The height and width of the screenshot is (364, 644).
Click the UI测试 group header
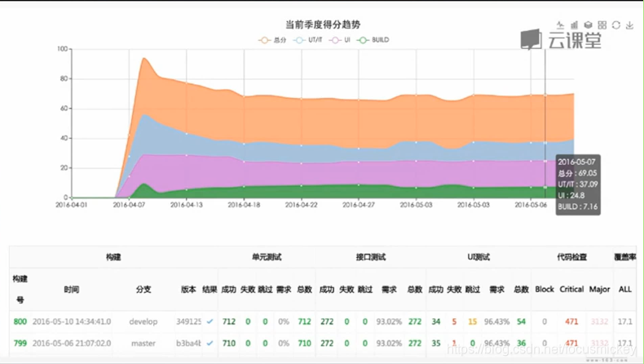pos(479,257)
